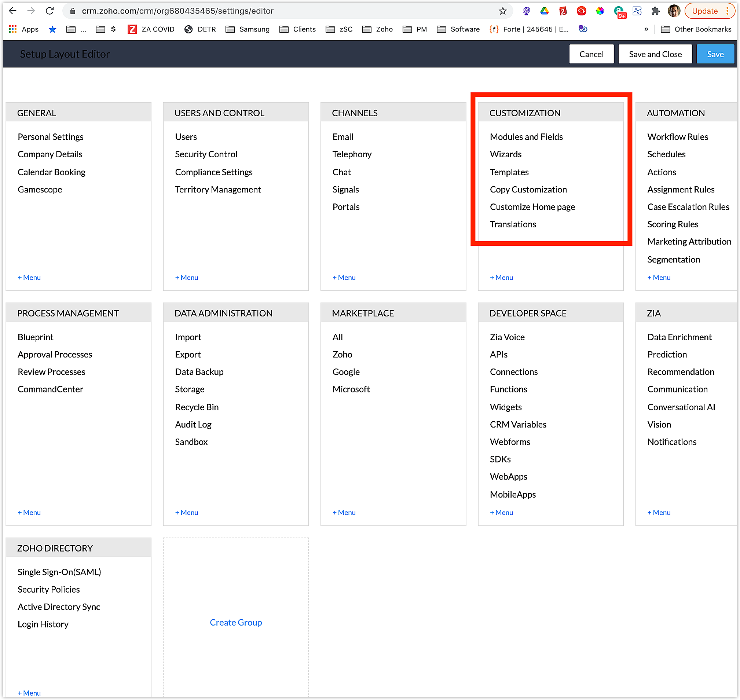Click the blue Save button
Image resolution: width=740 pixels, height=700 pixels.
pos(715,54)
